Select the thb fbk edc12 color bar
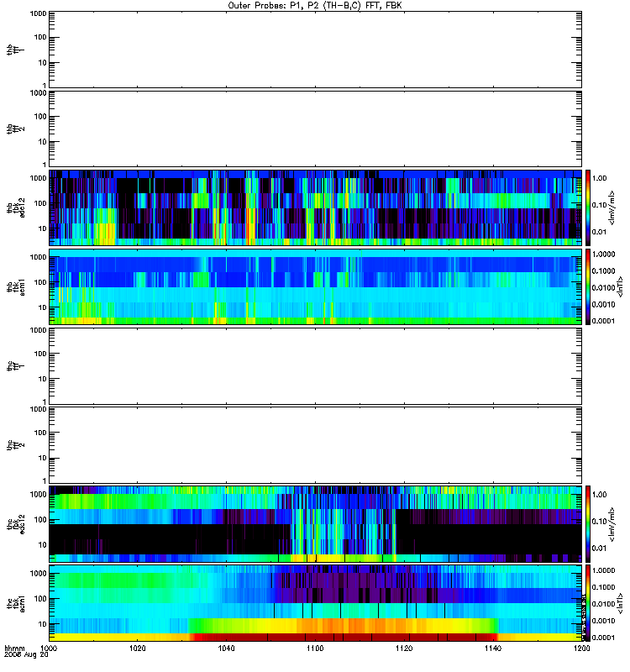The image size is (630, 672). coord(588,207)
